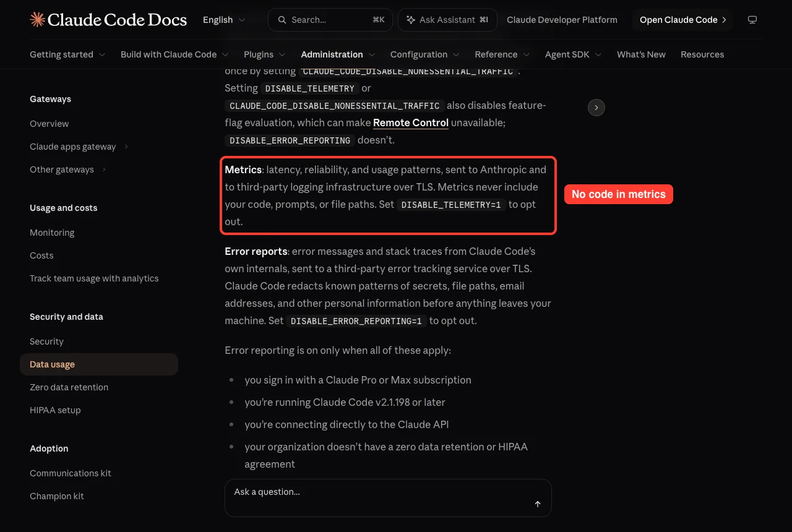Toggle the theme using the monitor icon
Screen dimensions: 792x532
[752, 20]
